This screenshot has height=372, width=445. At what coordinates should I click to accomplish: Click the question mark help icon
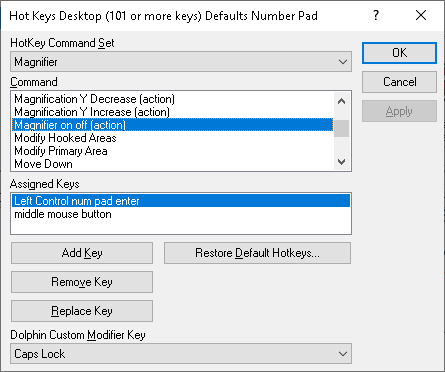coord(376,15)
